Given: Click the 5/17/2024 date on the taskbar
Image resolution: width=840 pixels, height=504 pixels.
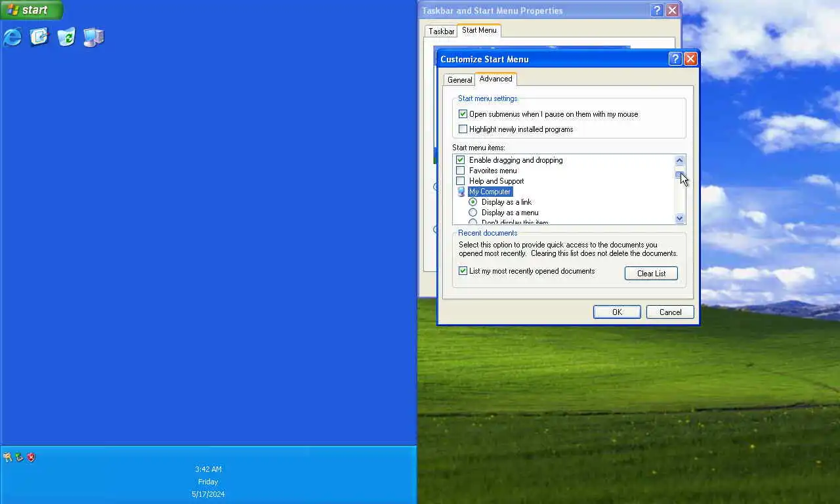Looking at the screenshot, I should point(208,494).
